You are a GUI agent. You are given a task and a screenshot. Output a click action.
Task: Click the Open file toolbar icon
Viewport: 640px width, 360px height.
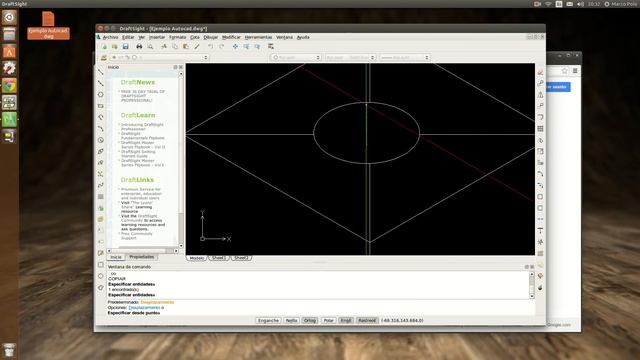pos(115,47)
